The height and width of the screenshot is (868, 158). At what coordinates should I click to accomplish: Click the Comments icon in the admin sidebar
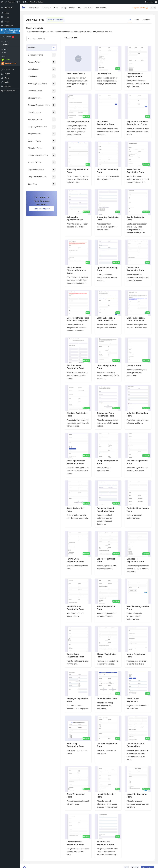2,26
